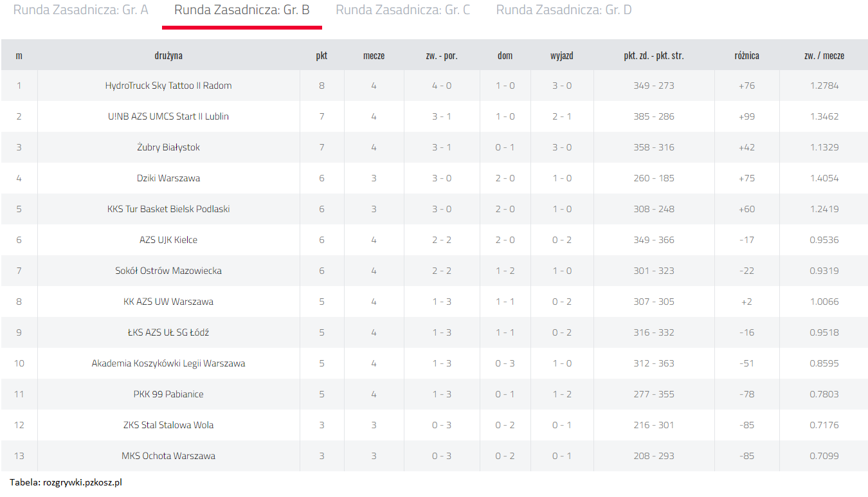Viewport: 868px width, 497px height.
Task: Select AZS UJK Kielce in the table
Action: [x=168, y=240]
